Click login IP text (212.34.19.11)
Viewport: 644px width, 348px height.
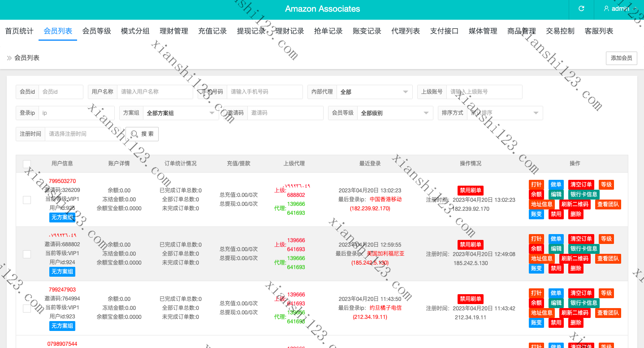(370, 317)
